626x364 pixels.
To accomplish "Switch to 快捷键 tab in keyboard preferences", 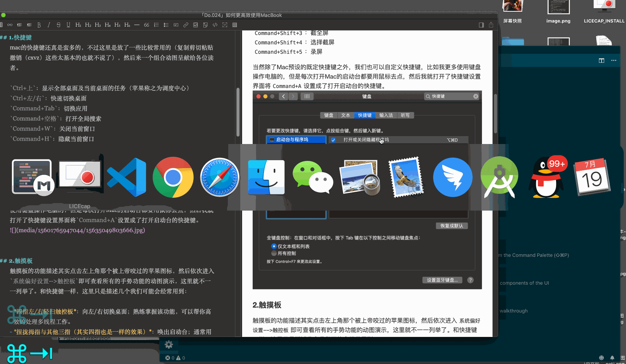I will 365,115.
